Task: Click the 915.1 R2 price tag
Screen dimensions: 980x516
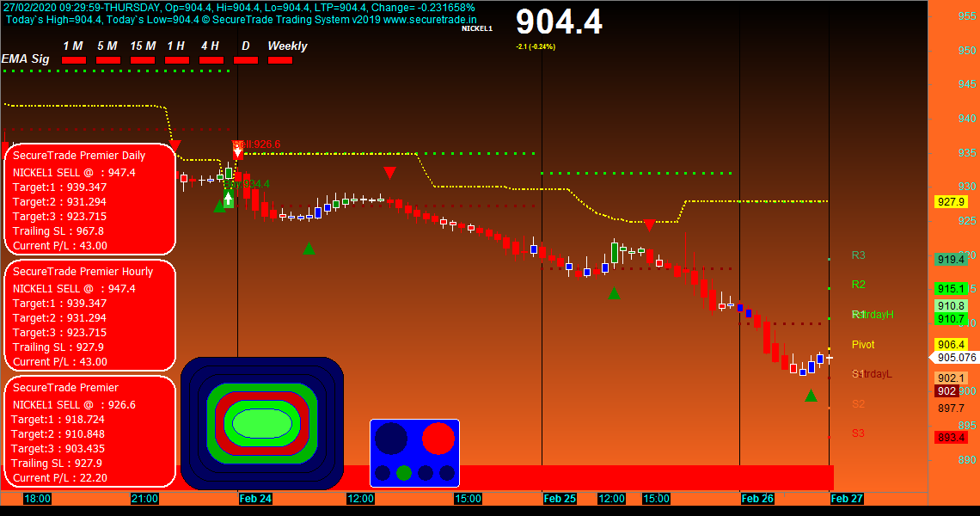Action: pyautogui.click(x=952, y=289)
